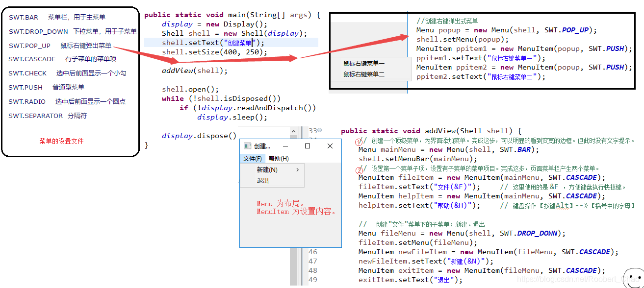Maximize the 创建 window
The width and height of the screenshot is (644, 288).
pyautogui.click(x=308, y=146)
